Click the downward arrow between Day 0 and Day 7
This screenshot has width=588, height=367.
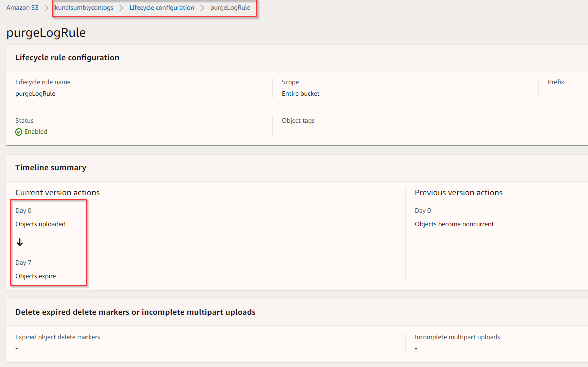point(20,242)
